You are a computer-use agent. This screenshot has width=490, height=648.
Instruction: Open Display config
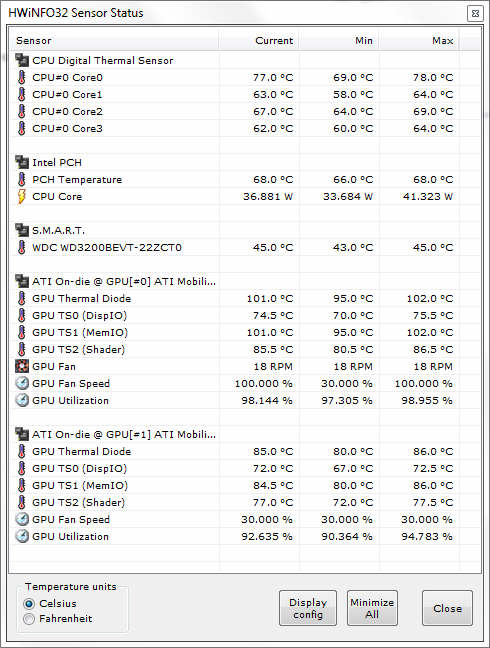coord(308,608)
